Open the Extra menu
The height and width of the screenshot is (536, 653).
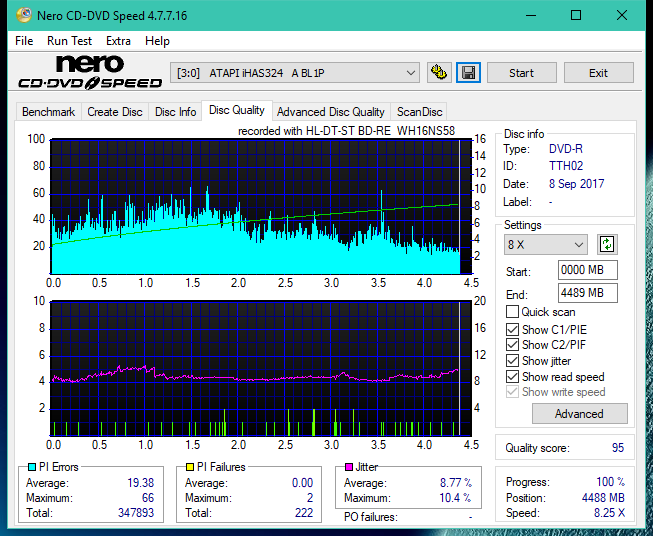click(118, 41)
